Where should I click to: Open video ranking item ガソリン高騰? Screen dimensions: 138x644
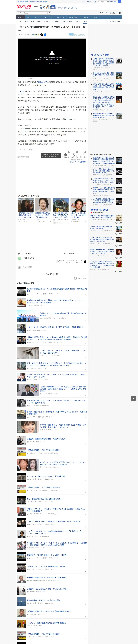point(104,171)
